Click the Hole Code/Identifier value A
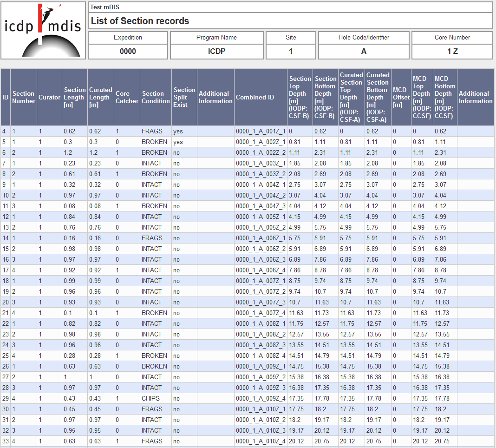Image resolution: width=496 pixels, height=448 pixels. (364, 51)
